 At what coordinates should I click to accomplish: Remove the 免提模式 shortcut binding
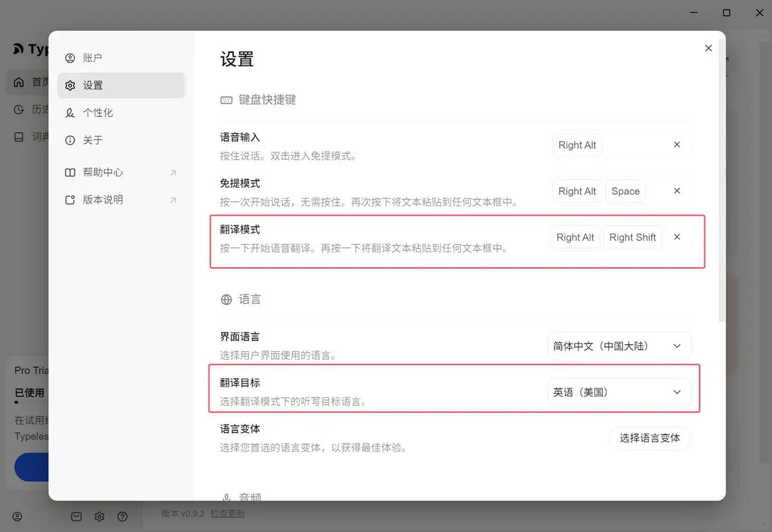(677, 191)
